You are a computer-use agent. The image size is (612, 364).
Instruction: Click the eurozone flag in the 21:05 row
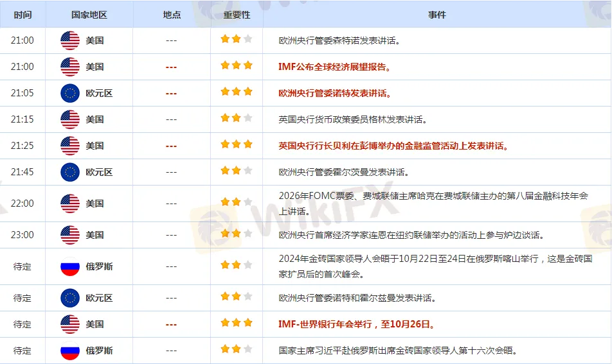tap(70, 93)
